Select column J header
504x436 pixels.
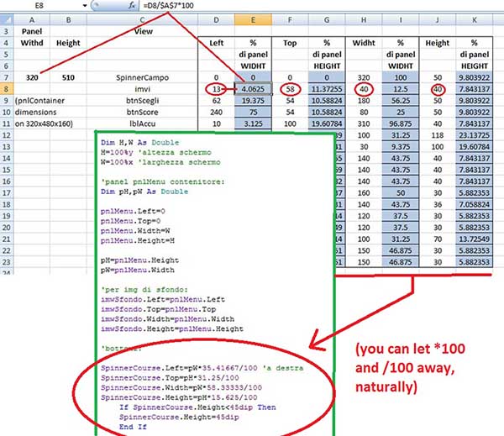click(438, 20)
